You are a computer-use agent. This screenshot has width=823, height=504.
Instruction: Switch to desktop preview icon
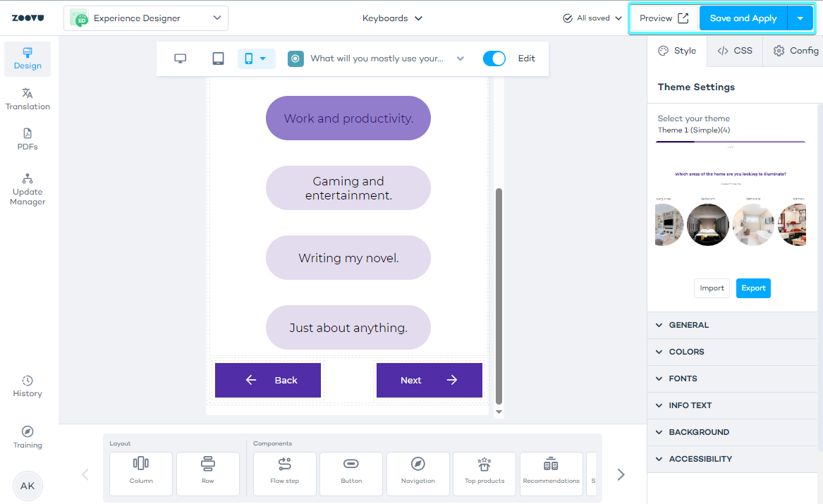[181, 59]
